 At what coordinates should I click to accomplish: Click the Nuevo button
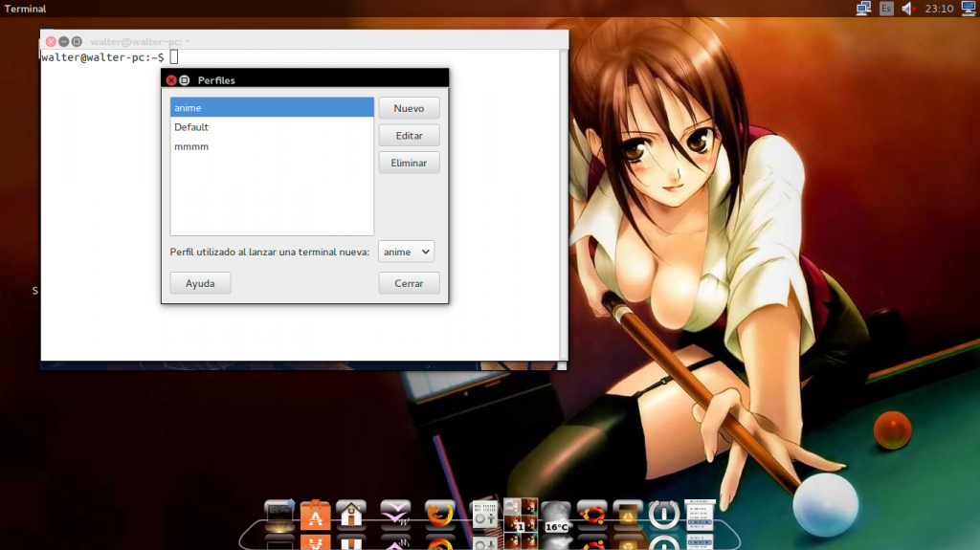(409, 108)
